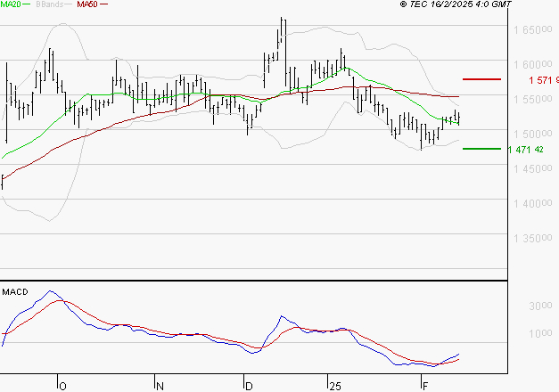Screen dimensions: 559x392
Task: Click the MACD panel label
Action: 15,292
